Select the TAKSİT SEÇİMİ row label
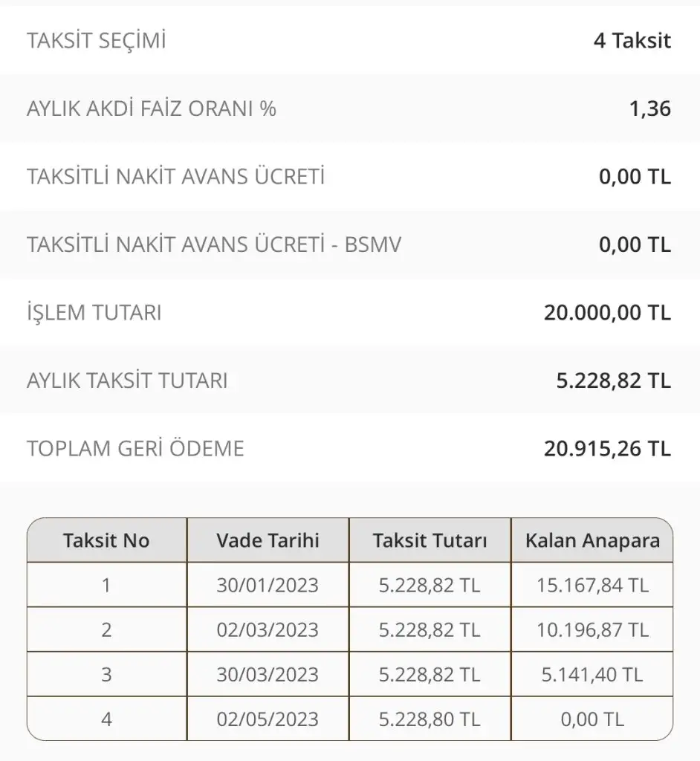The width and height of the screenshot is (700, 761). tap(97, 41)
